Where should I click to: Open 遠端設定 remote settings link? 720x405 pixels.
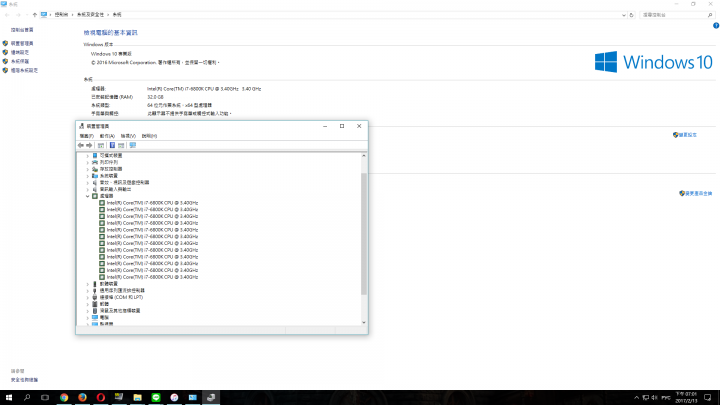[20, 52]
